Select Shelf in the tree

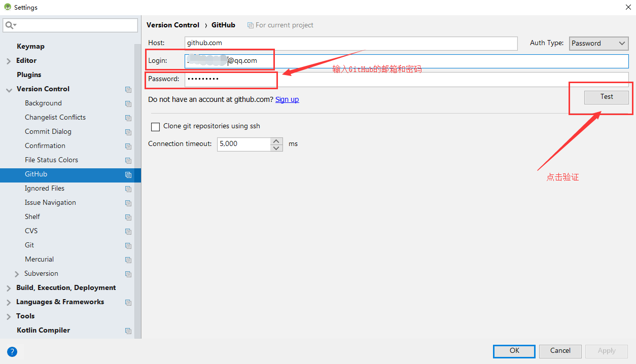coord(32,216)
